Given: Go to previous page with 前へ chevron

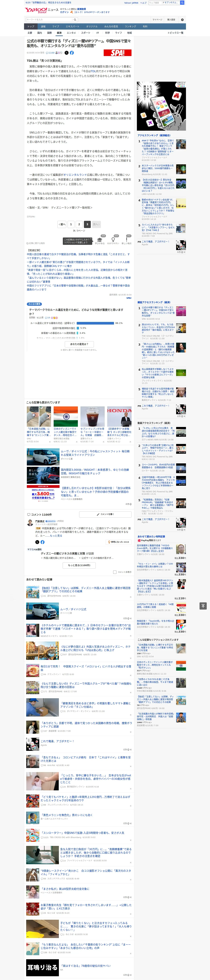Looking at the screenshot, I should tap(62, 224).
